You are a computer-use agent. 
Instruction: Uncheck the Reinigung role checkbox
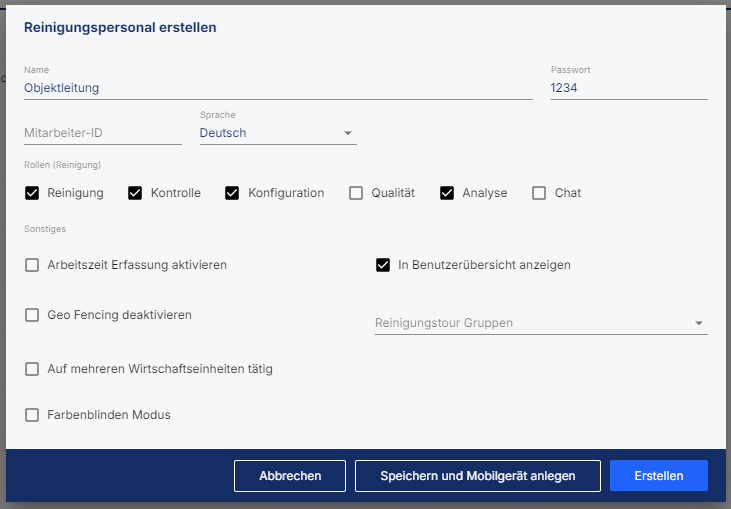(x=32, y=193)
